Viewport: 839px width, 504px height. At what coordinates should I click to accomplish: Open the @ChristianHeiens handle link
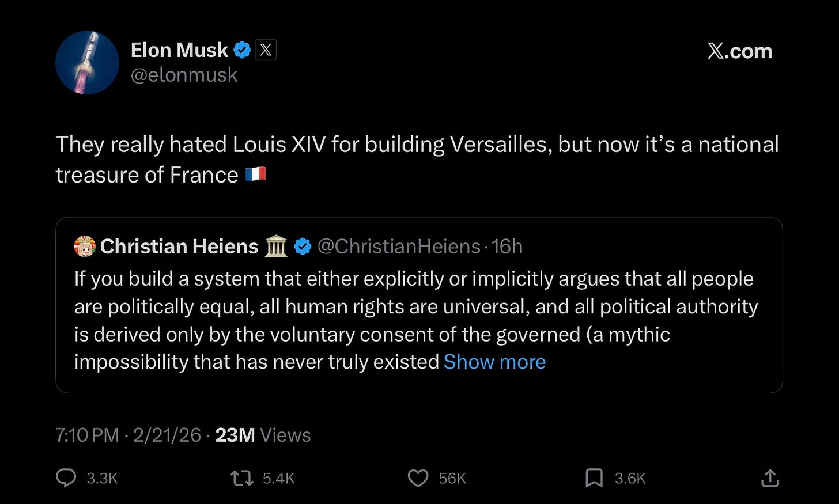pyautogui.click(x=399, y=247)
